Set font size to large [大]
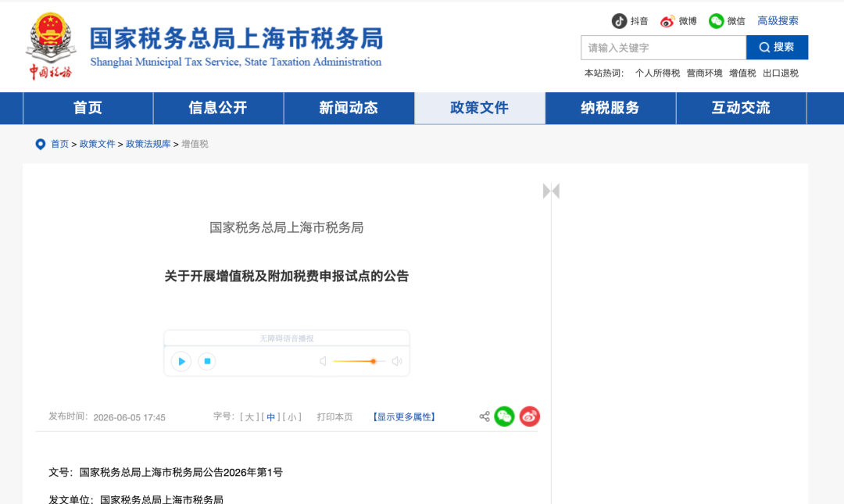The height and width of the screenshot is (504, 844). pos(249,417)
